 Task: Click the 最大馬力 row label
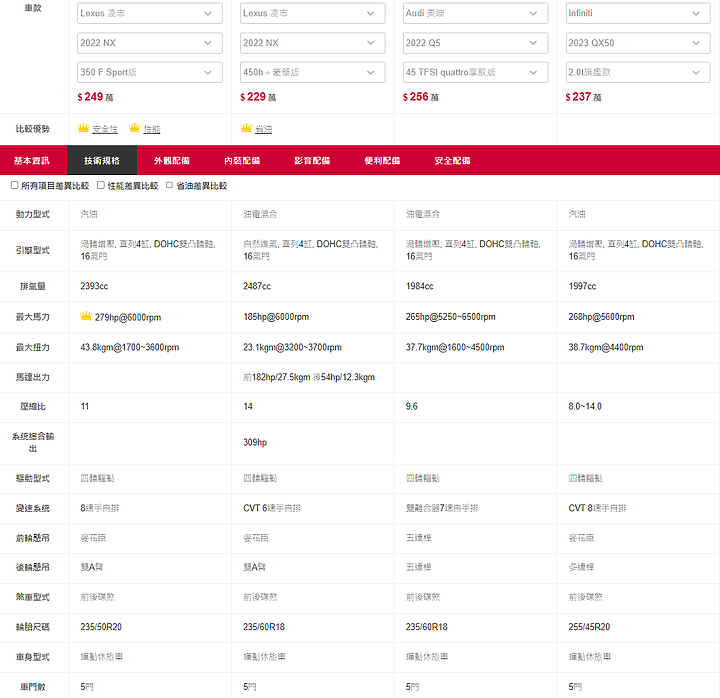(x=33, y=317)
